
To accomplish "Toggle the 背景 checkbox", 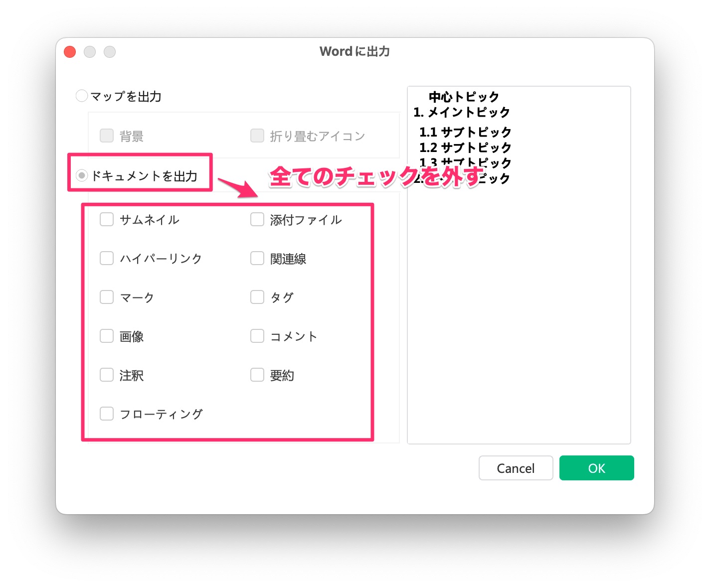I will point(107,136).
